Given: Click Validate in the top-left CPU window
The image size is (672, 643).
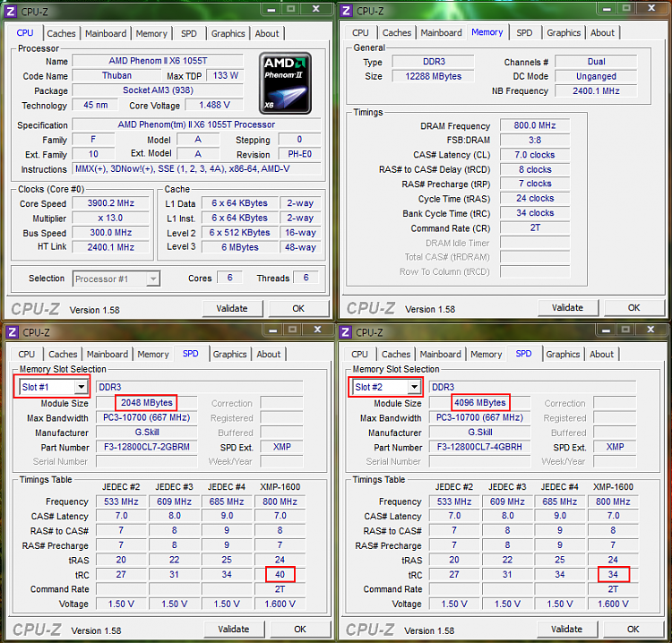Looking at the screenshot, I should click(x=232, y=308).
